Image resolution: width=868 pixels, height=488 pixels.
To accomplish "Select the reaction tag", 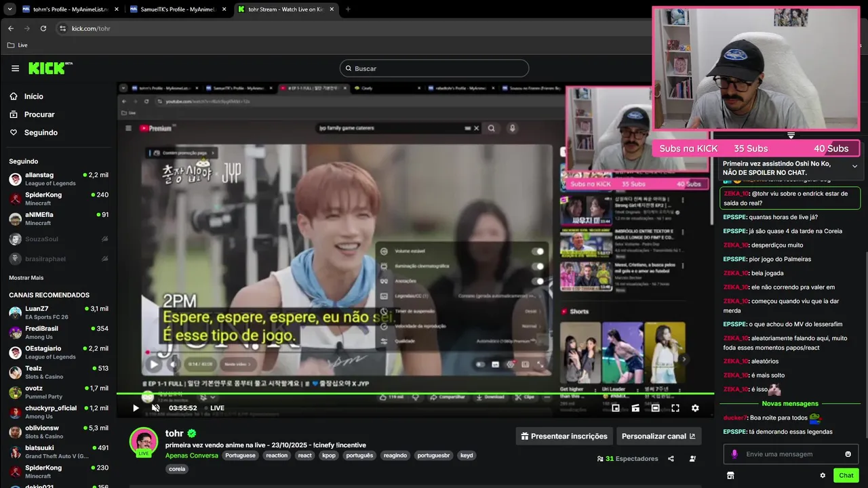I will point(277,455).
